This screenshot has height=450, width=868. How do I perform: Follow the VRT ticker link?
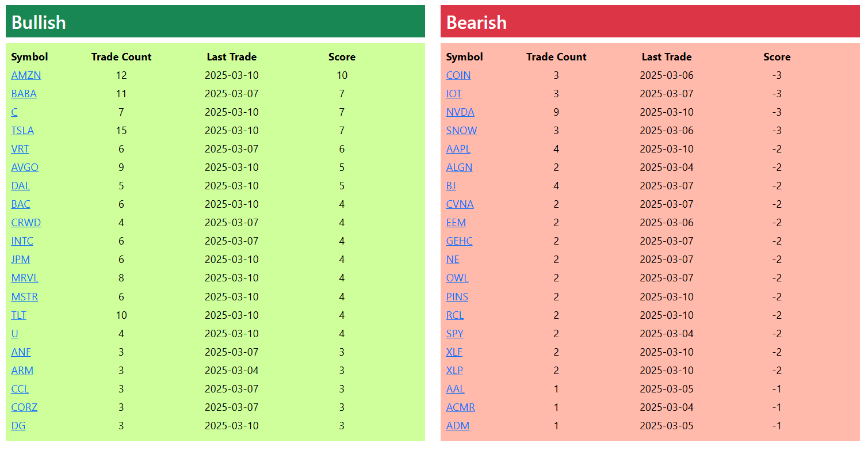pyautogui.click(x=20, y=149)
